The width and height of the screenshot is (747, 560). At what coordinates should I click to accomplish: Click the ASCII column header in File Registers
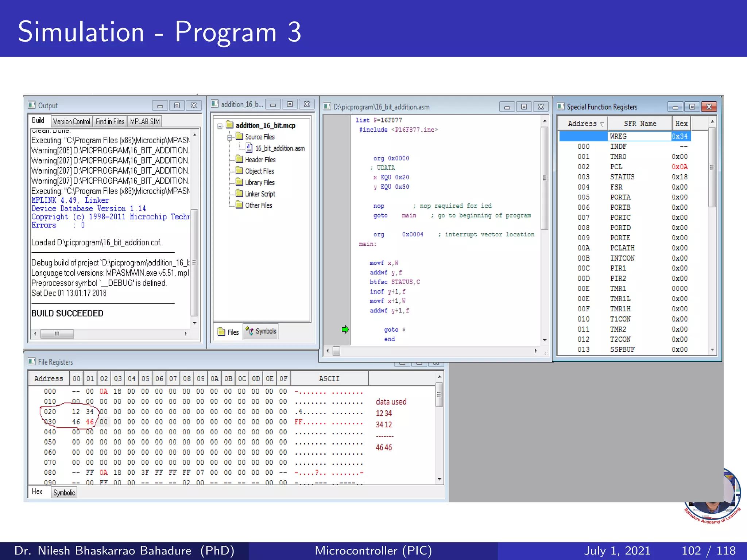(329, 378)
